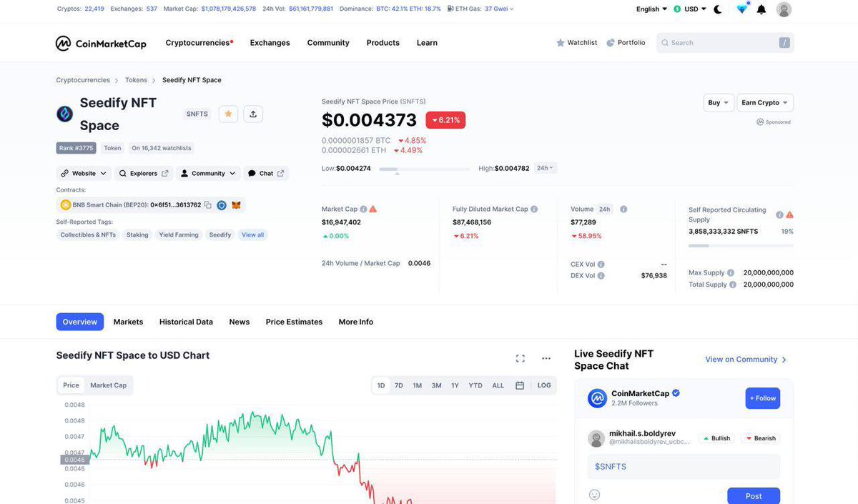Open the 24h range dropdown near High
The height and width of the screenshot is (504, 858).
(x=546, y=168)
